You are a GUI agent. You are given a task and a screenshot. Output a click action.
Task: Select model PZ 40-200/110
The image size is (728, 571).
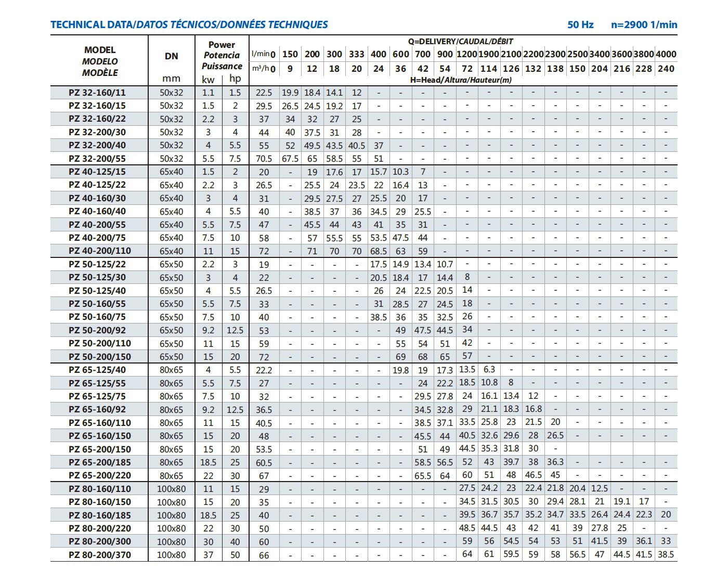click(100, 251)
